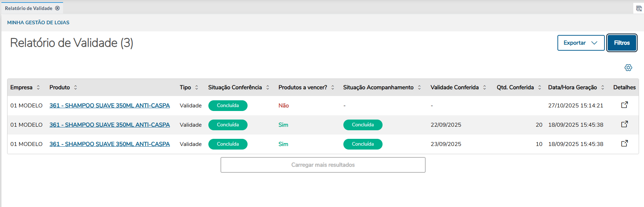Go to Minha Gestão de Lojas breadcrumb

pos(38,22)
